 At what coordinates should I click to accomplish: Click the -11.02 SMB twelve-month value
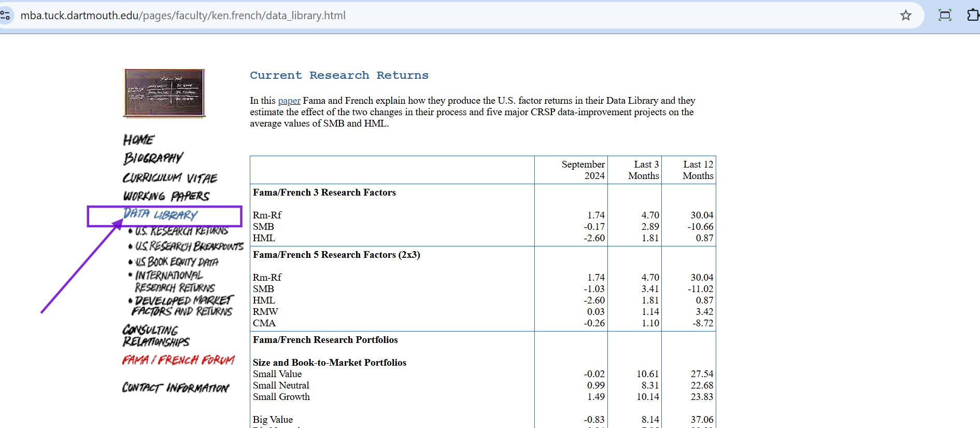[700, 289]
